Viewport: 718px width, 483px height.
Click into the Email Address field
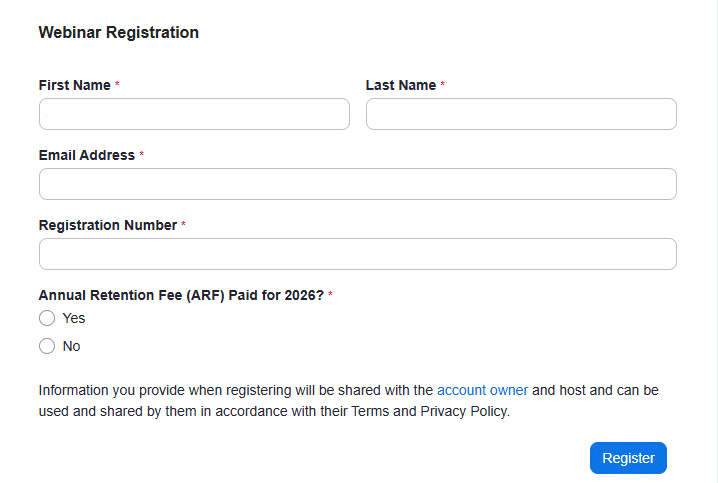point(357,184)
